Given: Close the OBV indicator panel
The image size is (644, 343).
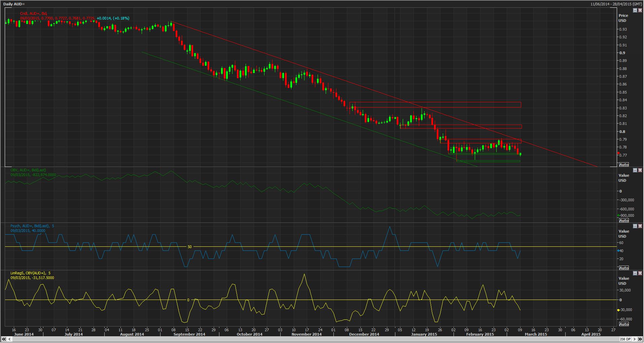Looking at the screenshot, I should point(640,170).
